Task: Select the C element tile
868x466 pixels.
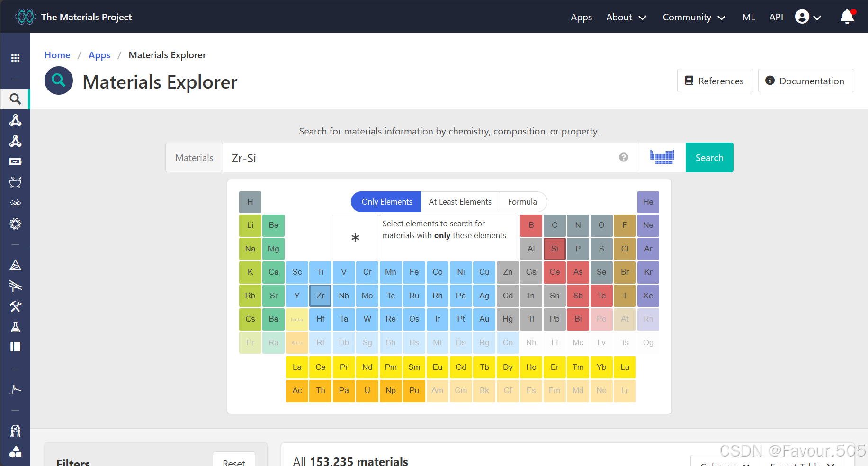Action: (555, 225)
